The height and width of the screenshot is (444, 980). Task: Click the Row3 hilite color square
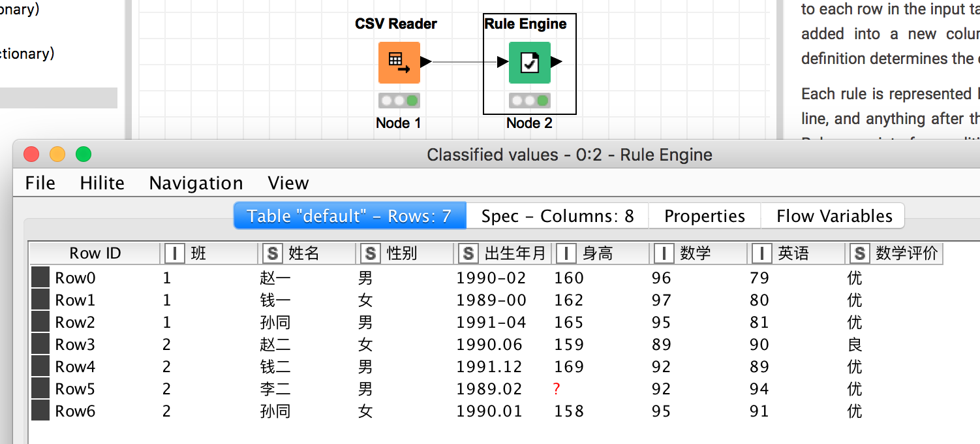pyautogui.click(x=40, y=344)
